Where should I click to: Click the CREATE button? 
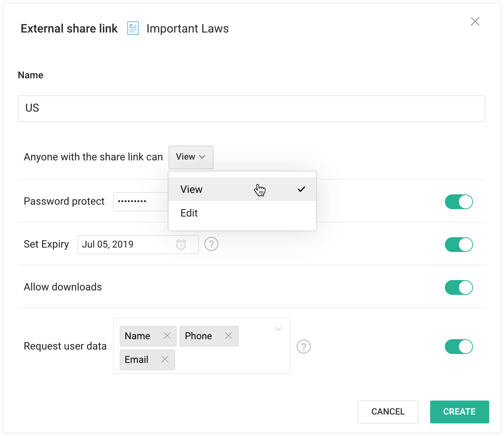click(459, 412)
